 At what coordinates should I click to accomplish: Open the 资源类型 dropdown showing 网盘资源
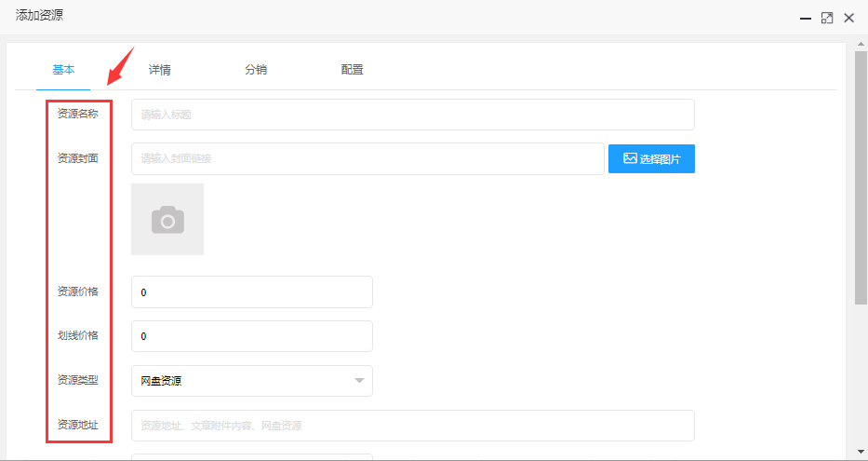tap(252, 381)
